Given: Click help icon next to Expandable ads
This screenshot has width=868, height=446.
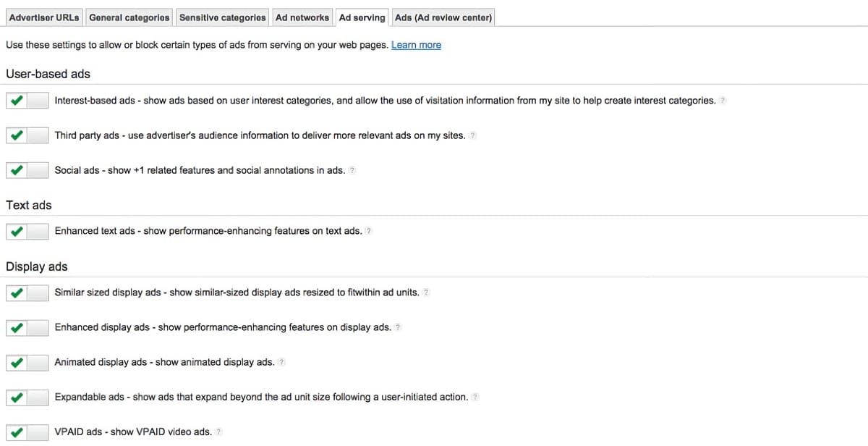Looking at the screenshot, I should [475, 397].
